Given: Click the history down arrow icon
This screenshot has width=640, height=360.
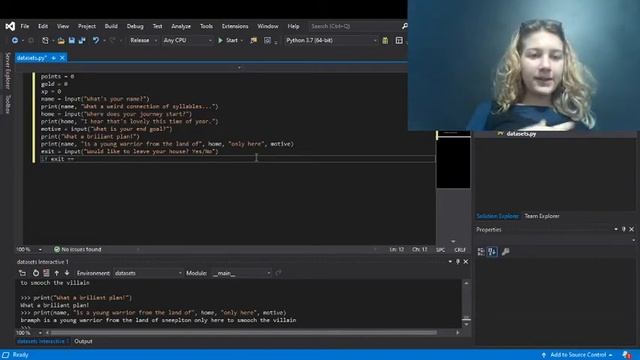Looking at the screenshot, I should coord(67,273).
